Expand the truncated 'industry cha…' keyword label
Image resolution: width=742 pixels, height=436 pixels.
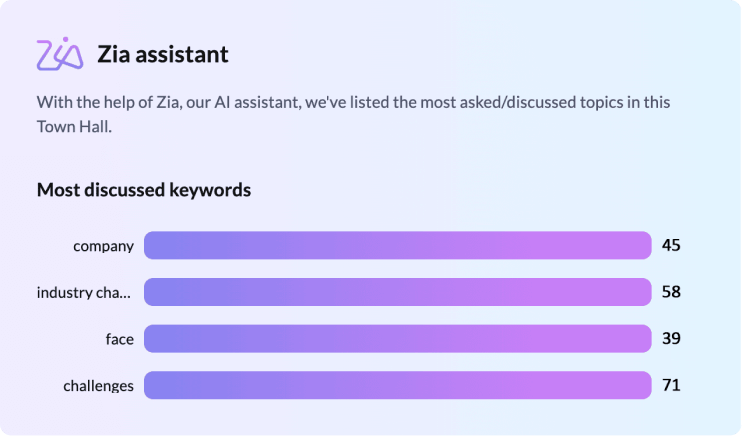click(x=84, y=293)
